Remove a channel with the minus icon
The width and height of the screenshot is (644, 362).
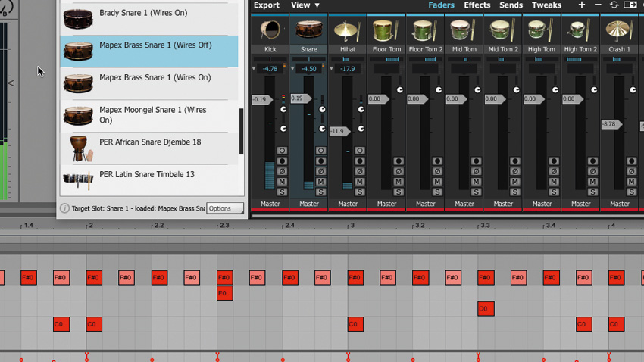coord(598,5)
